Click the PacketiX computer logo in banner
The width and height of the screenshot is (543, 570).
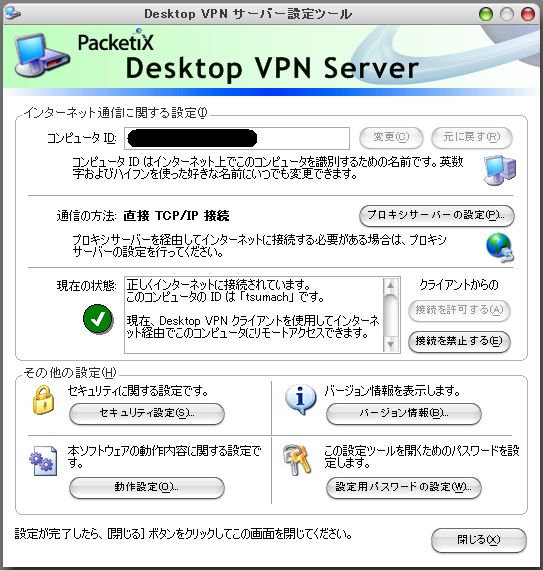coord(41,55)
